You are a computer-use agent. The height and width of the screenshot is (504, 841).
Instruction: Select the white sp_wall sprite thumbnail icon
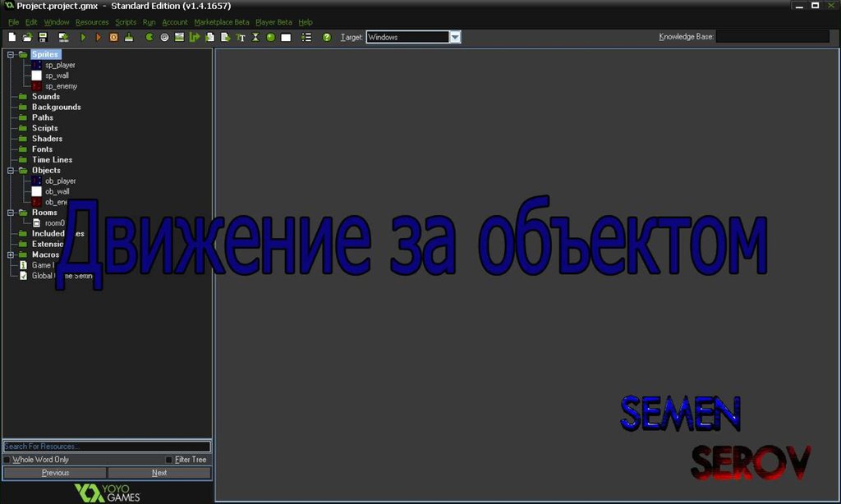[36, 76]
